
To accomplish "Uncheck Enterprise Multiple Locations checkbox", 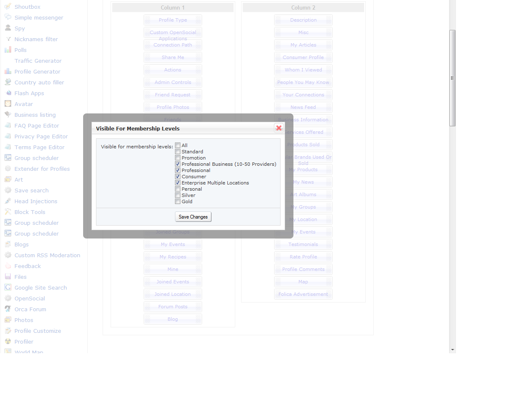I will point(178,183).
